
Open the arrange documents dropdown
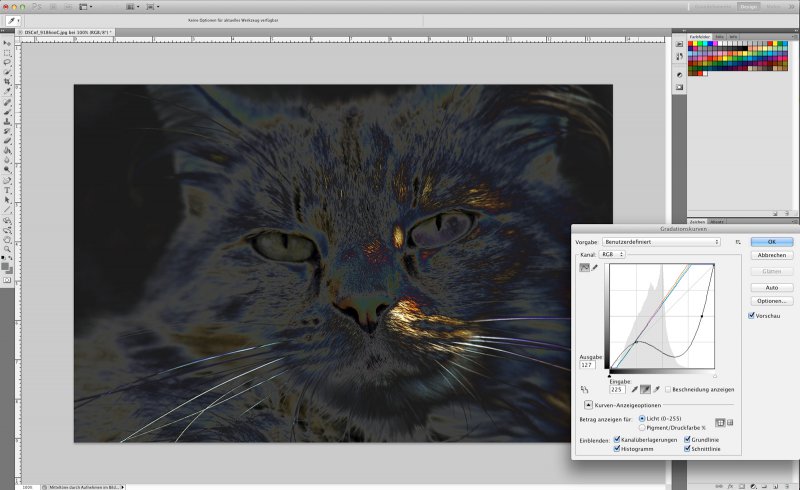pyautogui.click(x=133, y=7)
